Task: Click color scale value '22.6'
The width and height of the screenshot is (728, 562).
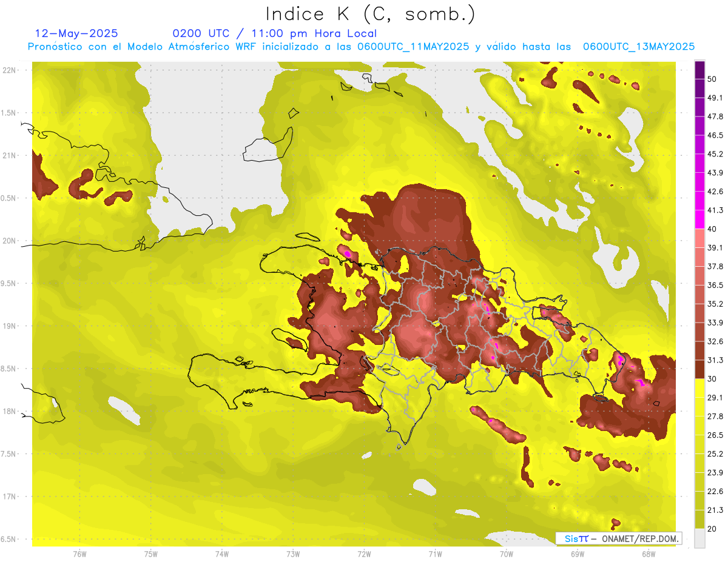Action: tap(715, 491)
